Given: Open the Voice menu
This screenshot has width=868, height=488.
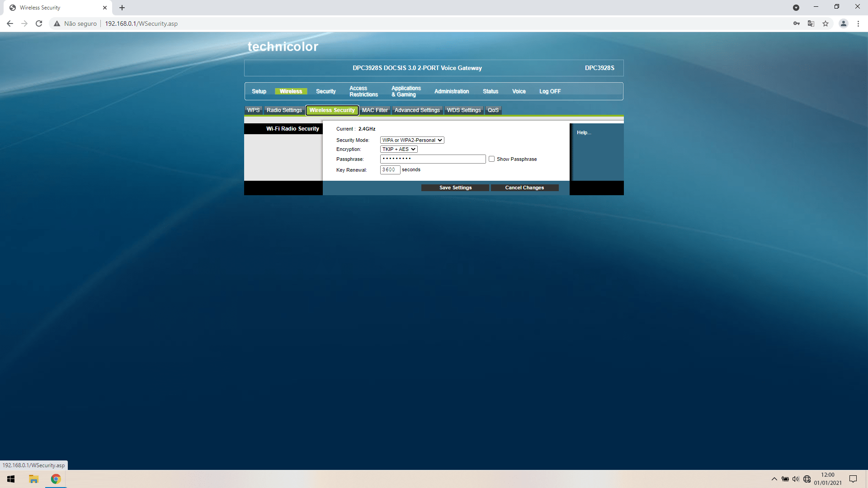Looking at the screenshot, I should 519,91.
